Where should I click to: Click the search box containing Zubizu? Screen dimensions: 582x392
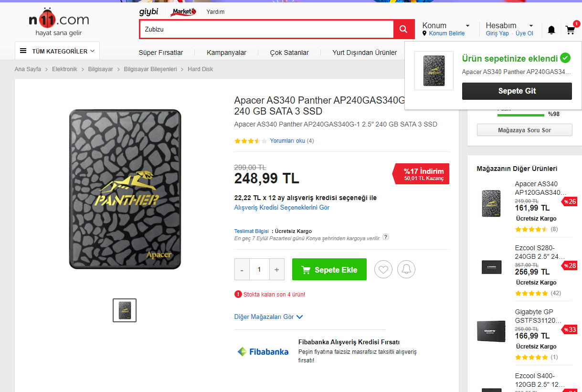pos(266,29)
